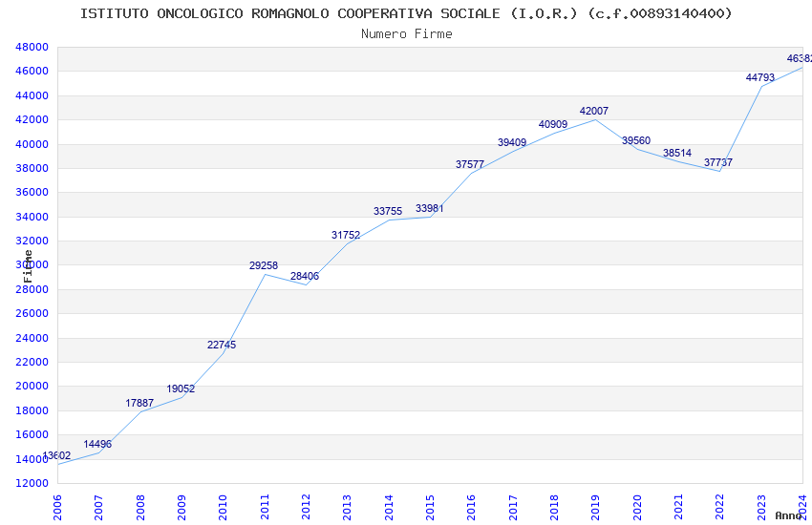The image size is (812, 525).
Task: Click x-axis year 2013
Action: click(x=348, y=508)
